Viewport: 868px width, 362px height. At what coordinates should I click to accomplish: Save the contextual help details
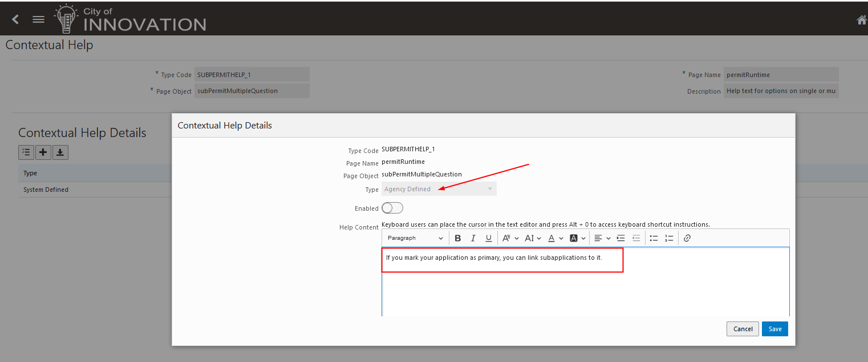[x=775, y=329]
